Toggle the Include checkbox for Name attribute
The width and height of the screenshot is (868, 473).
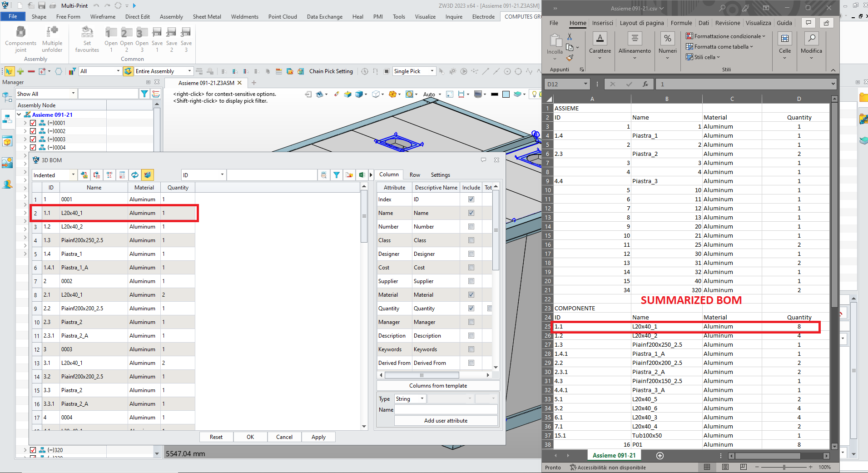click(x=471, y=213)
